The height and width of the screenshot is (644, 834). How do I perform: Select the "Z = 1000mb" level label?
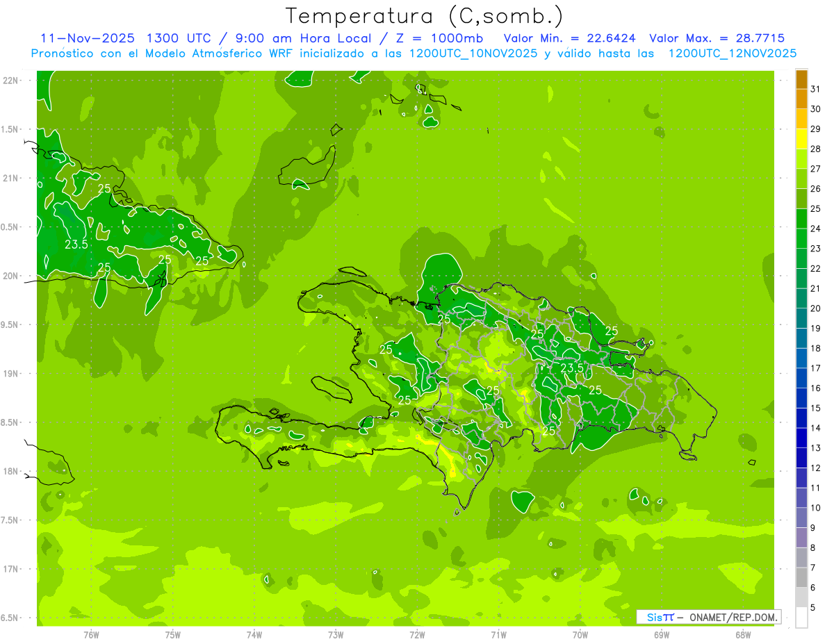coord(439,38)
